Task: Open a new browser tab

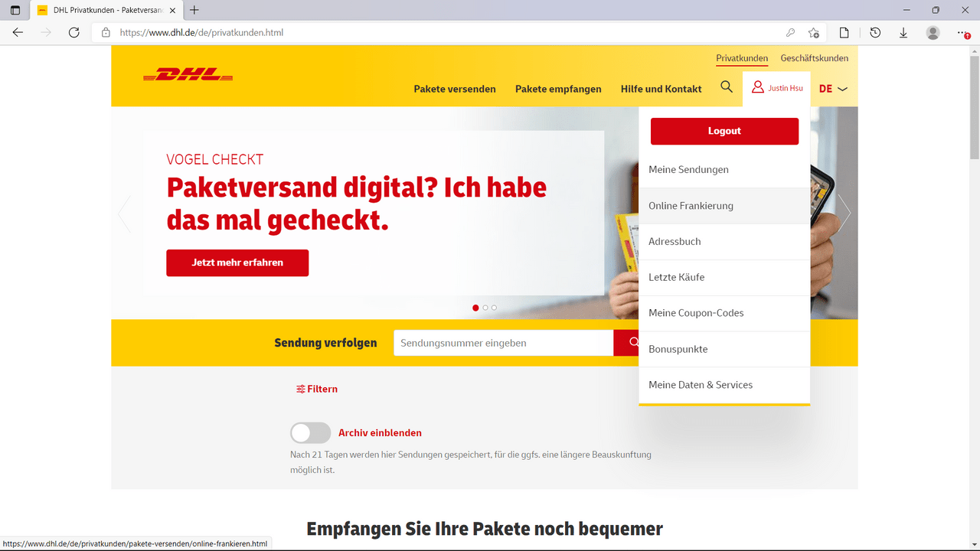Action: pos(194,10)
